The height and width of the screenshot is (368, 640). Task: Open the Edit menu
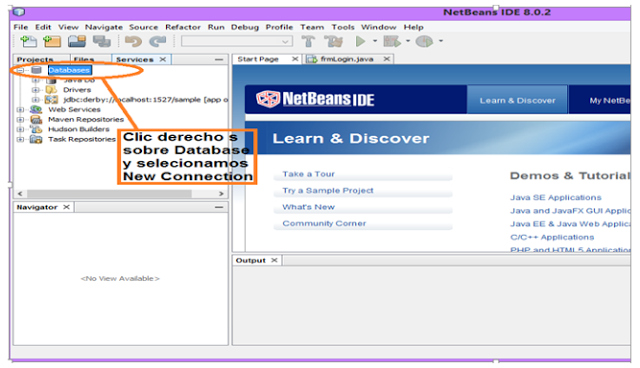pyautogui.click(x=43, y=27)
